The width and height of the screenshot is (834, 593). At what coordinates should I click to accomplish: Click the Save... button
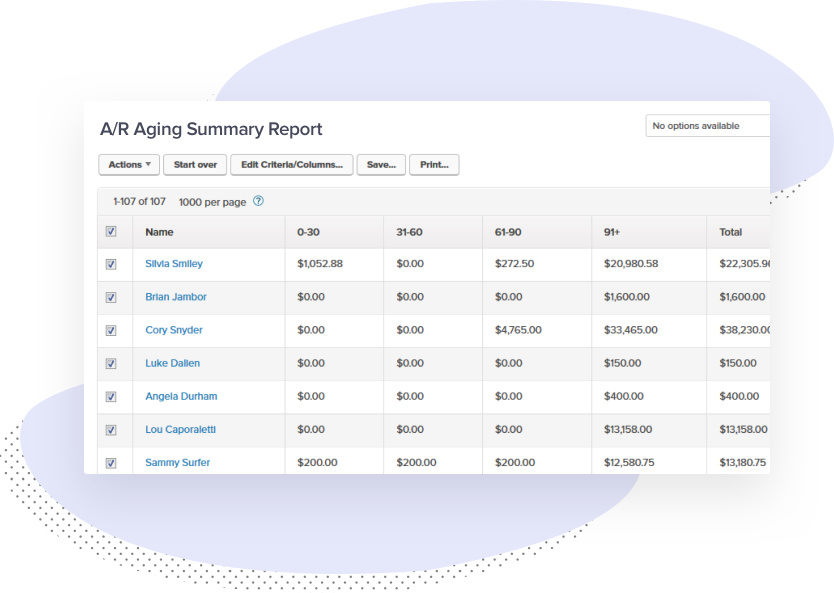pos(381,165)
